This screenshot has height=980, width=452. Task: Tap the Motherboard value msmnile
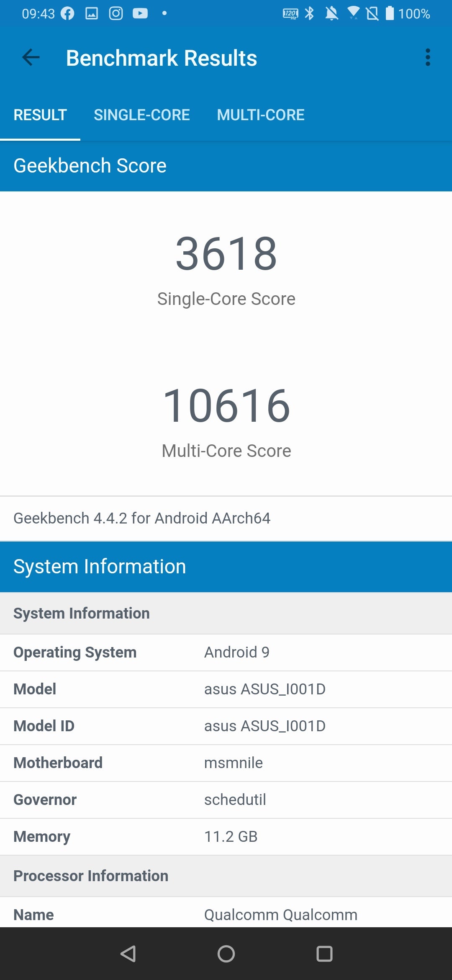point(234,763)
